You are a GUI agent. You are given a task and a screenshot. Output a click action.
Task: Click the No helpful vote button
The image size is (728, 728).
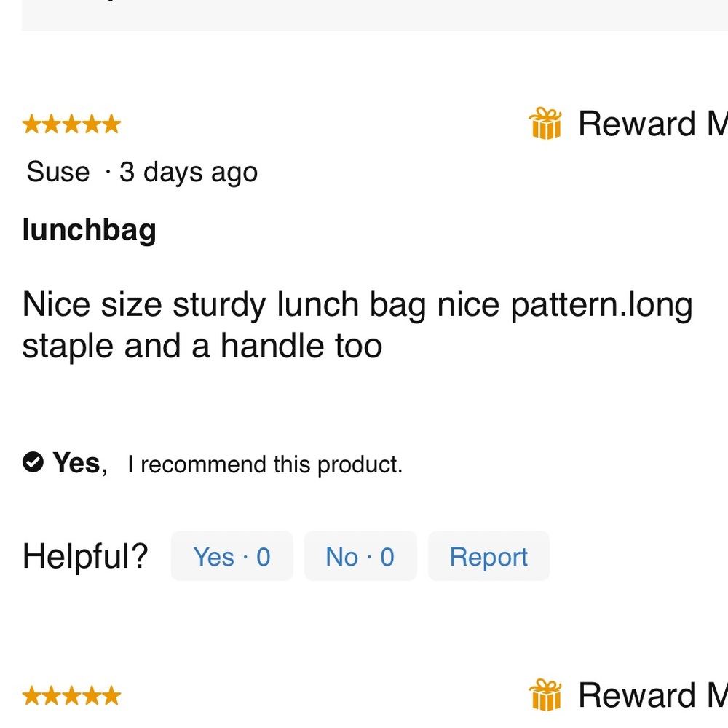(360, 556)
